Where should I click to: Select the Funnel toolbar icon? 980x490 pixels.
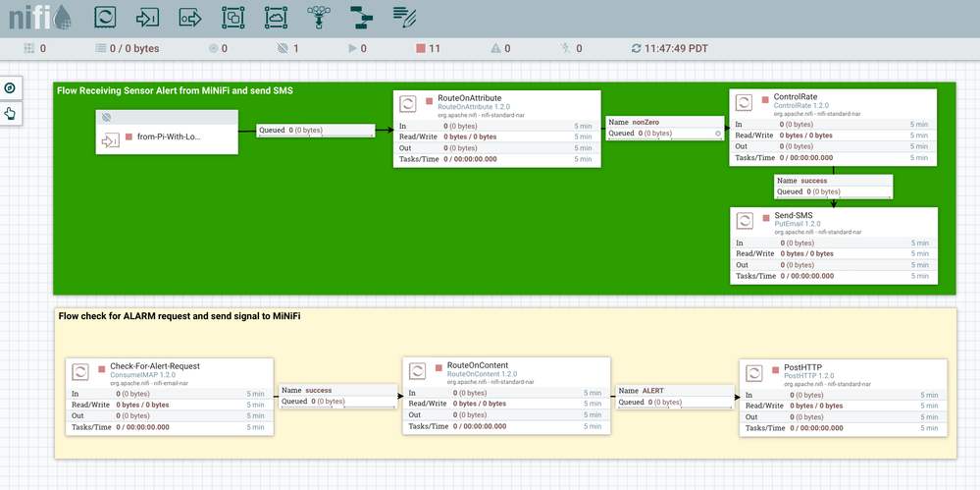pos(319,18)
